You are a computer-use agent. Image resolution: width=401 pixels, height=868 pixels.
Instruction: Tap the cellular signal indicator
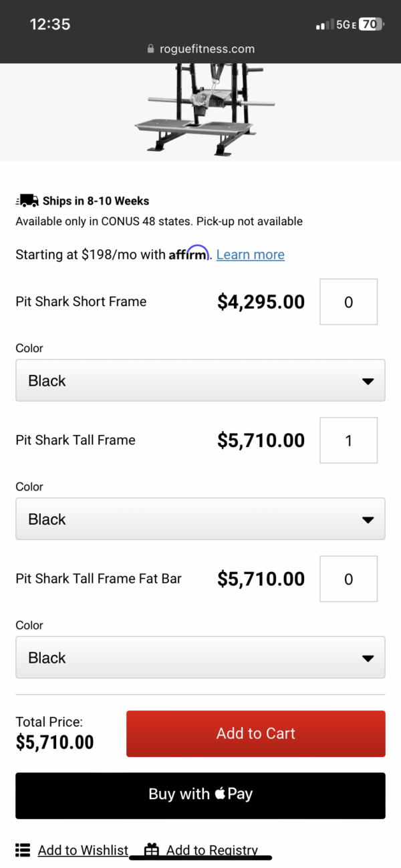(321, 23)
